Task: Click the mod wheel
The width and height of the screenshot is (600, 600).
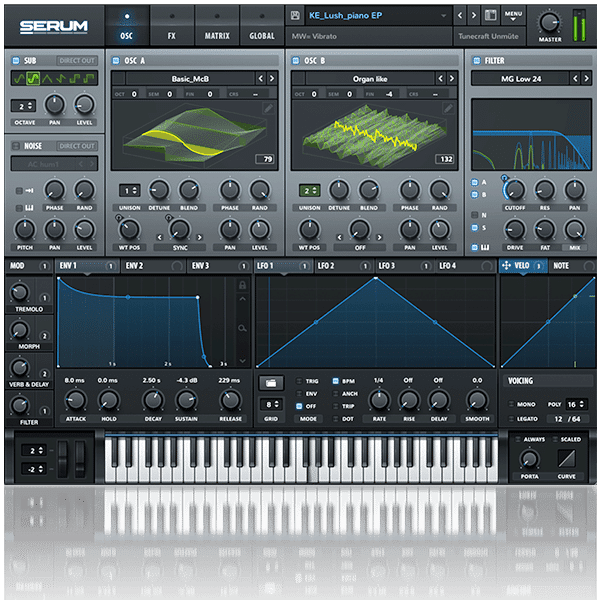Action: click(x=80, y=458)
